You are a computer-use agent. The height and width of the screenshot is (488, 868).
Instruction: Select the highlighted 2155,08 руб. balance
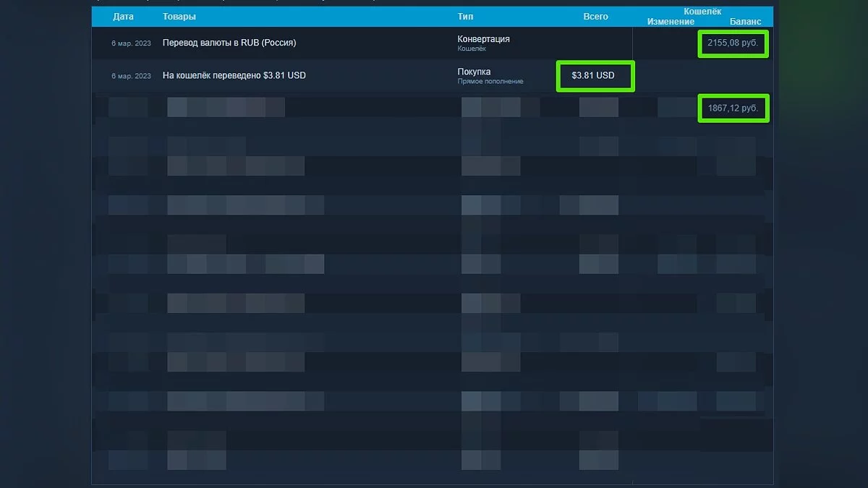[x=733, y=44]
